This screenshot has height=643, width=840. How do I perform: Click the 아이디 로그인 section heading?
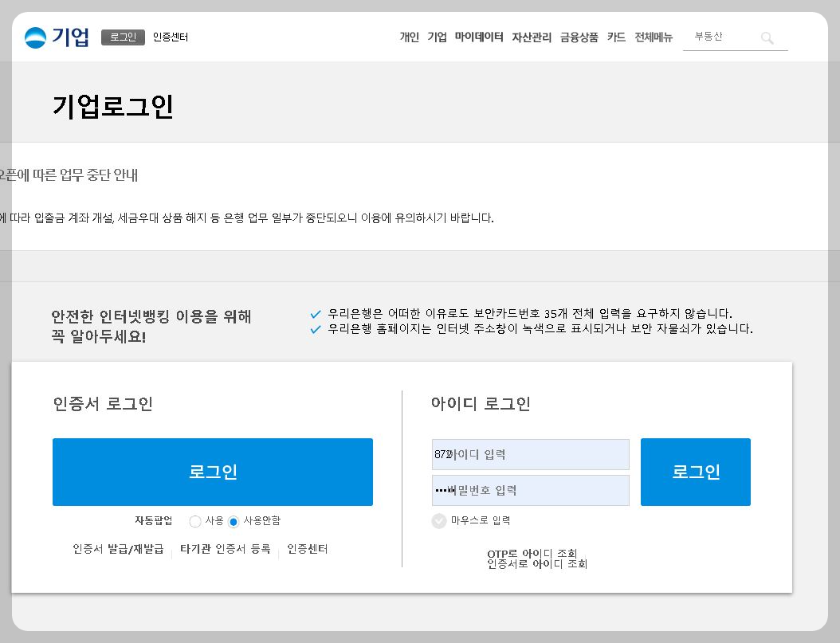pyautogui.click(x=481, y=404)
